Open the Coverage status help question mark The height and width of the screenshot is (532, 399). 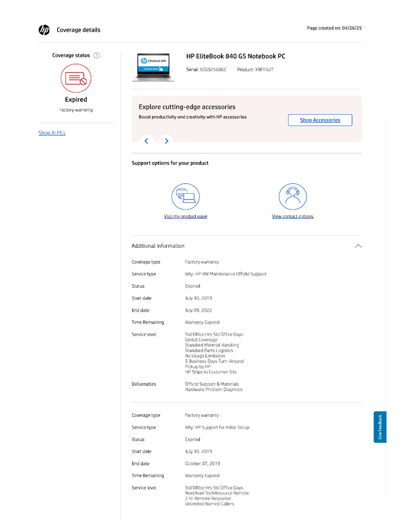click(x=97, y=55)
